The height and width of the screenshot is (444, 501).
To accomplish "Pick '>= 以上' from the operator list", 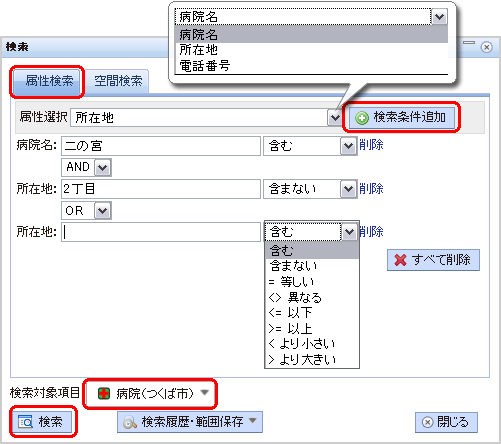I will (x=312, y=329).
